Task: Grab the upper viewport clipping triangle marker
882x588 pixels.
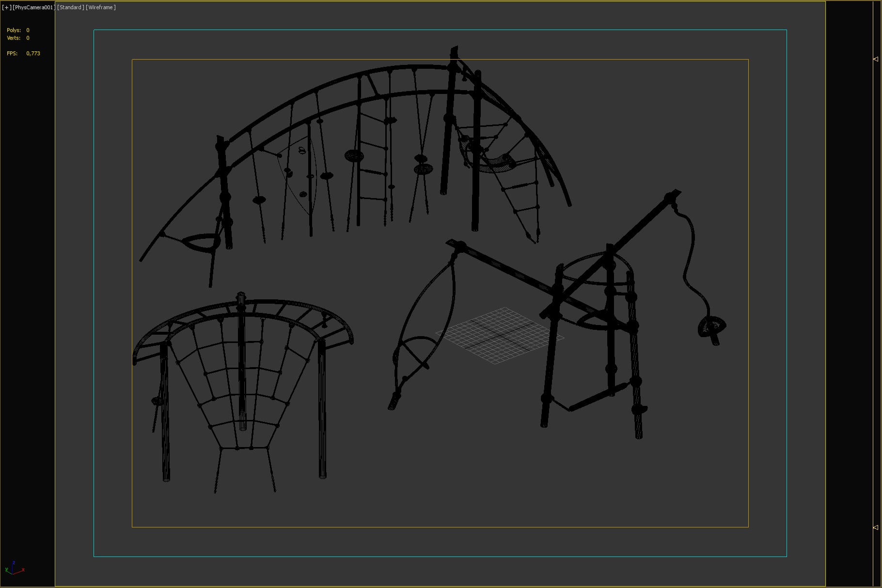Action: tap(876, 59)
